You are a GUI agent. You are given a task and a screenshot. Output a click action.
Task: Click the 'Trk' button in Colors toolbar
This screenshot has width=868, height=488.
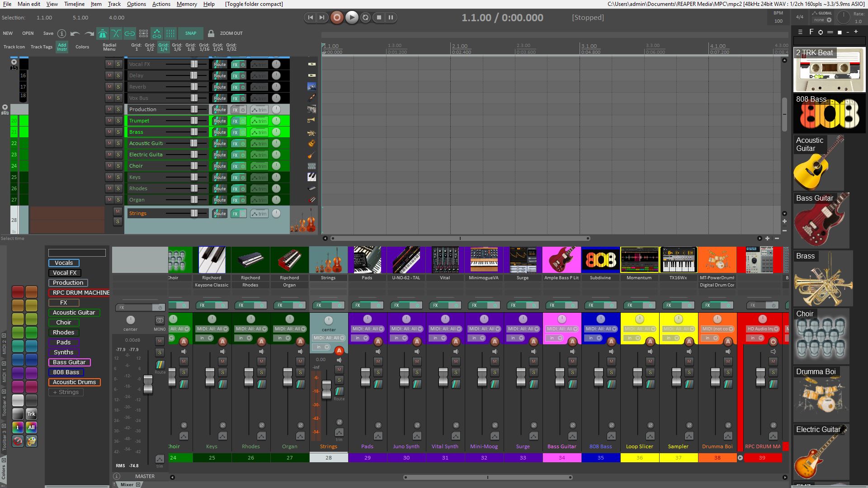tap(31, 414)
